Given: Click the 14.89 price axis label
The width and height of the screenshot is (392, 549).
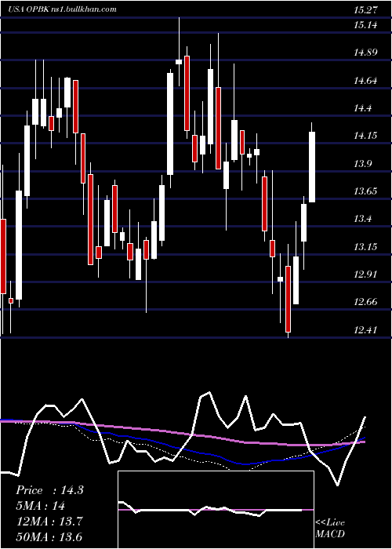Looking at the screenshot, I should (x=365, y=53).
